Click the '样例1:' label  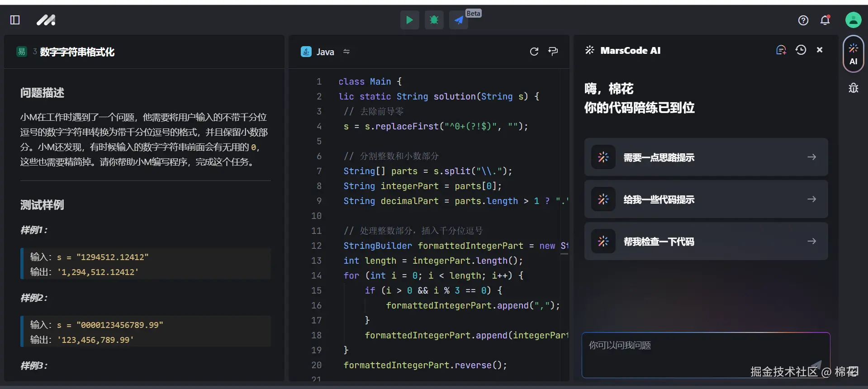click(x=34, y=230)
